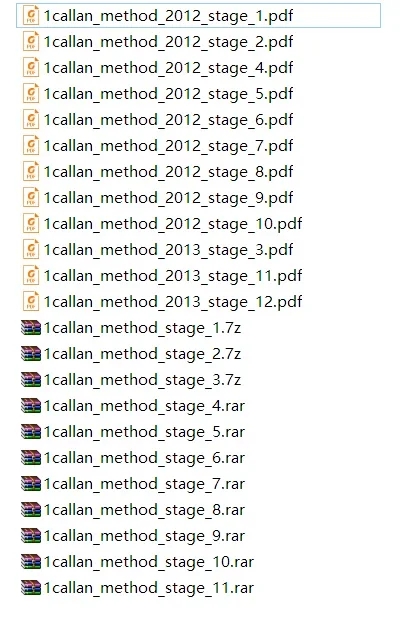This screenshot has height=621, width=417.
Task: Click PDF icon of 2013_stage_3.pdf
Action: coord(31,250)
